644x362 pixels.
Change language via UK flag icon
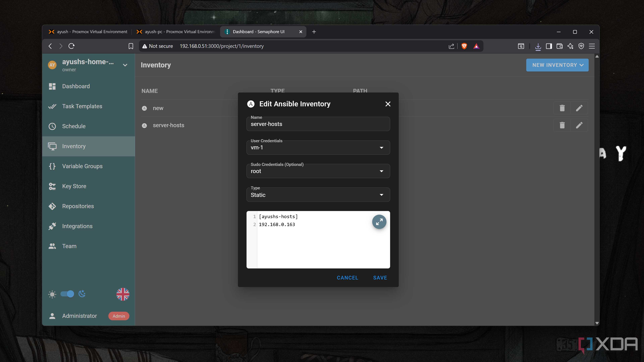(123, 294)
